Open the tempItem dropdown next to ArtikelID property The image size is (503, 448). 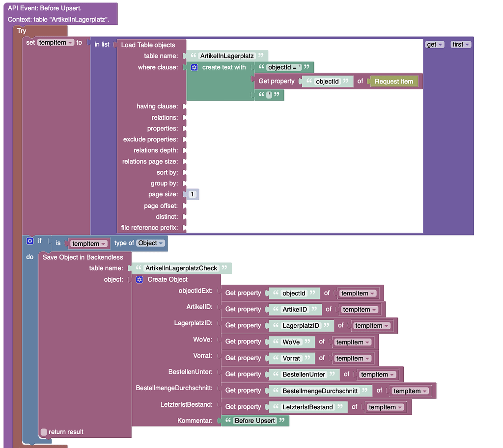click(x=360, y=309)
